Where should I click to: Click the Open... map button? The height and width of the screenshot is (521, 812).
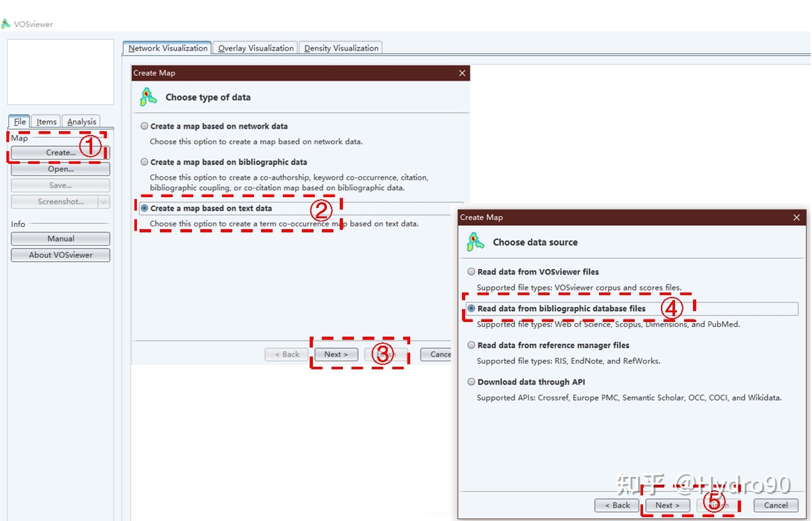(x=60, y=169)
